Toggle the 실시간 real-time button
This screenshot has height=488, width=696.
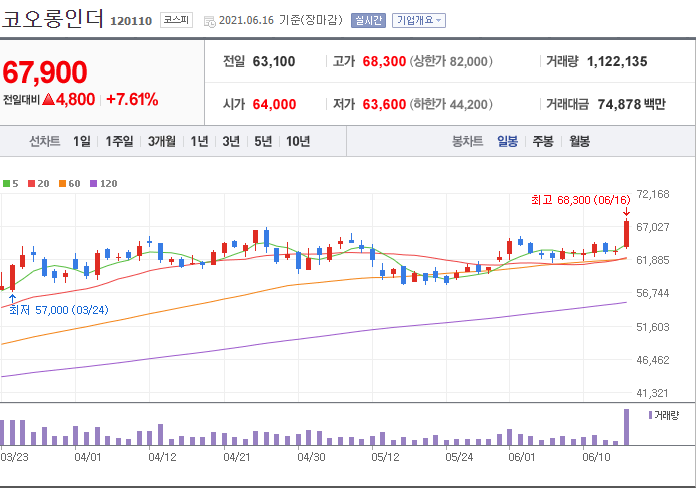(x=368, y=20)
